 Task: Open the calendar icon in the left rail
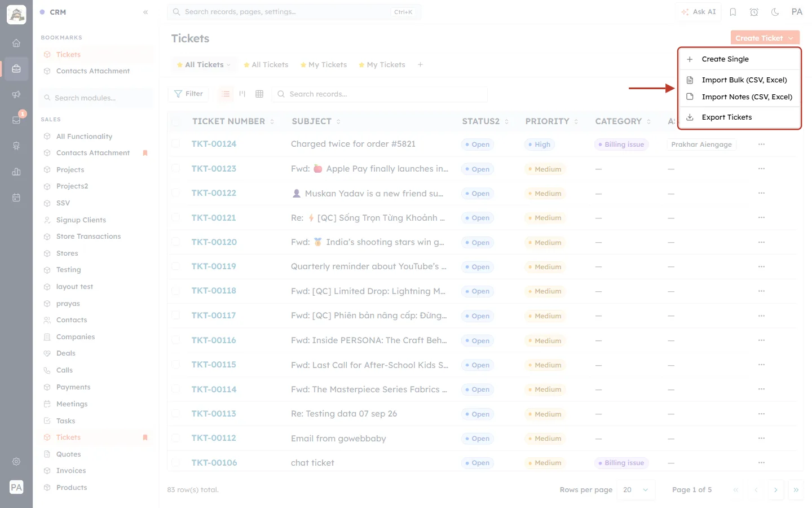[x=16, y=198]
